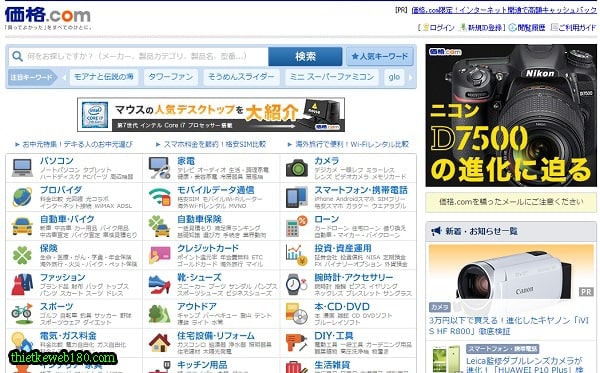
Task: Click the HUAWEI green phone thumbnail
Action: [446, 359]
